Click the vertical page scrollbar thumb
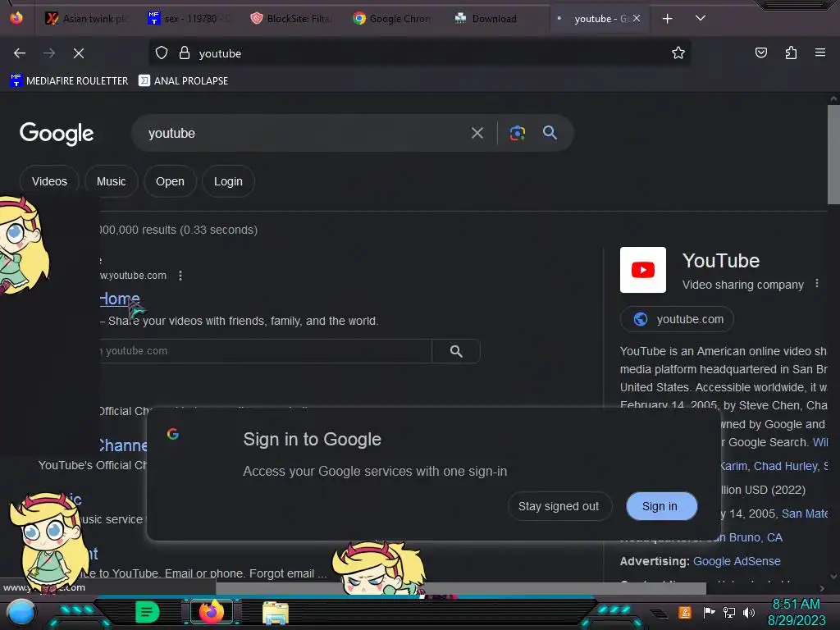The image size is (840, 630). coord(833,154)
